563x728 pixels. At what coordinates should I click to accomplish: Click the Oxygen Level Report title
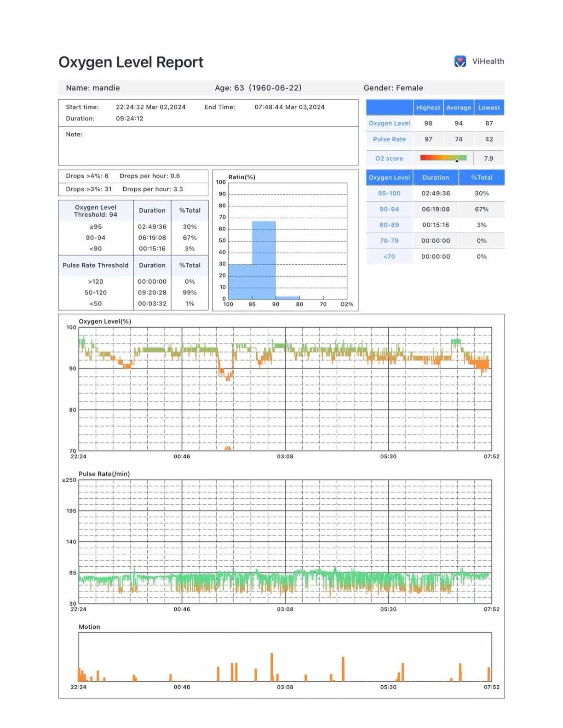131,62
